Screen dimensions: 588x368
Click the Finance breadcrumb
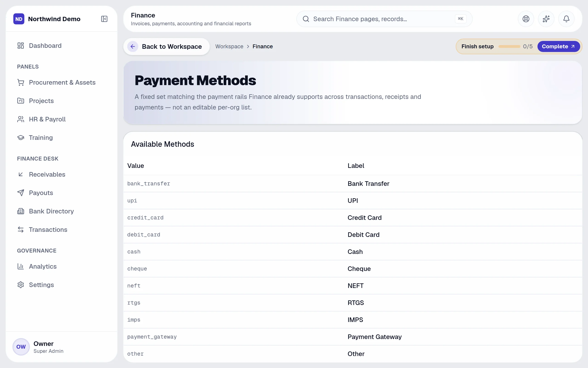coord(262,46)
